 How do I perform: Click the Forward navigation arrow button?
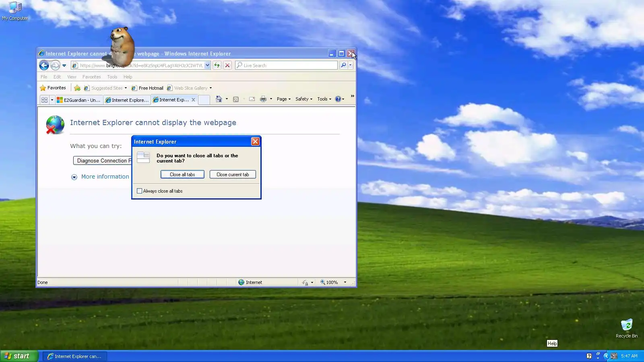pos(55,65)
